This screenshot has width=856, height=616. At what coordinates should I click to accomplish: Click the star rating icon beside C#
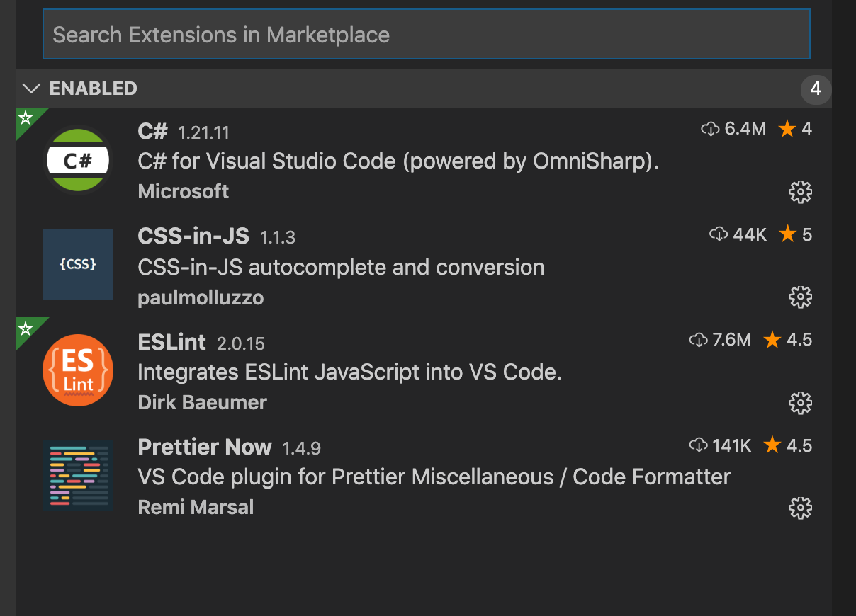tap(787, 128)
